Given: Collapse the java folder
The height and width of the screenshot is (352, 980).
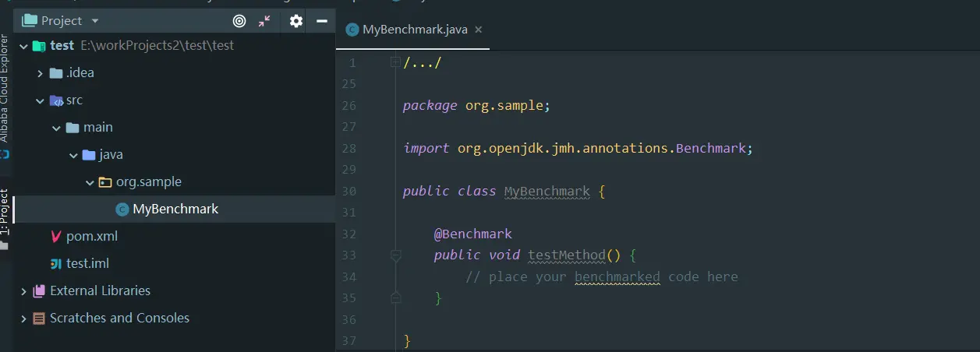Looking at the screenshot, I should click(x=73, y=155).
